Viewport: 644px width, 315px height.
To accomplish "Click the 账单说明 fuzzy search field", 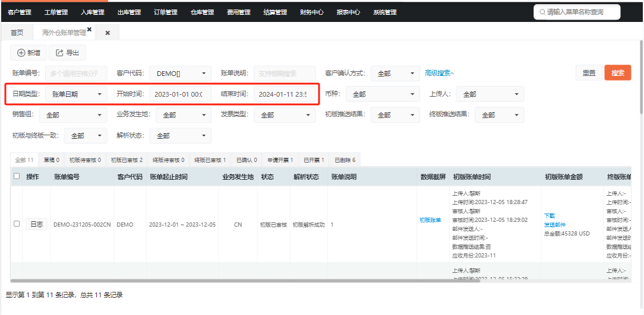I will tap(285, 74).
